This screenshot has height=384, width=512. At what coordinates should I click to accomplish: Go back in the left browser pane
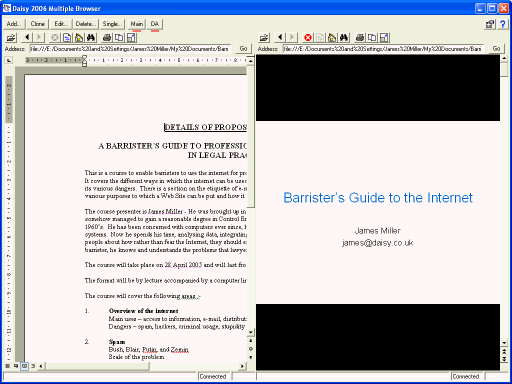tap(27, 37)
